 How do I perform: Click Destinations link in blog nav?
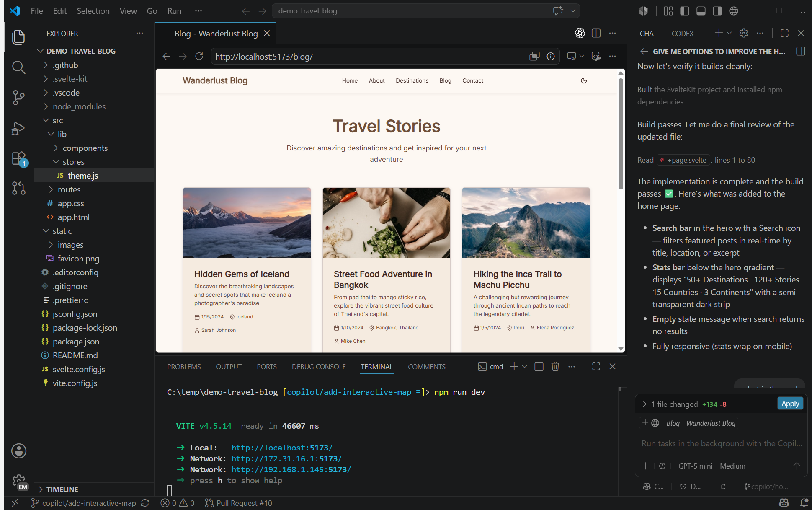[412, 80]
